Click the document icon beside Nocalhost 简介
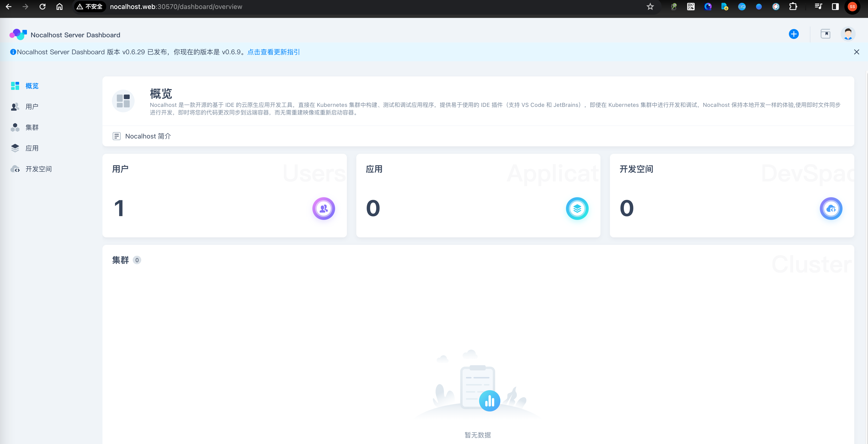Image resolution: width=868 pixels, height=444 pixels. 117,136
